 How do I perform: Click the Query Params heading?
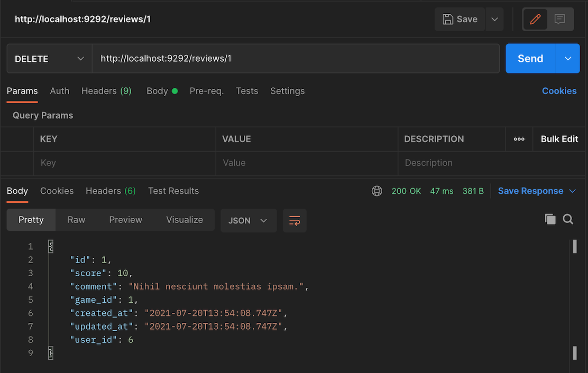[x=43, y=115]
